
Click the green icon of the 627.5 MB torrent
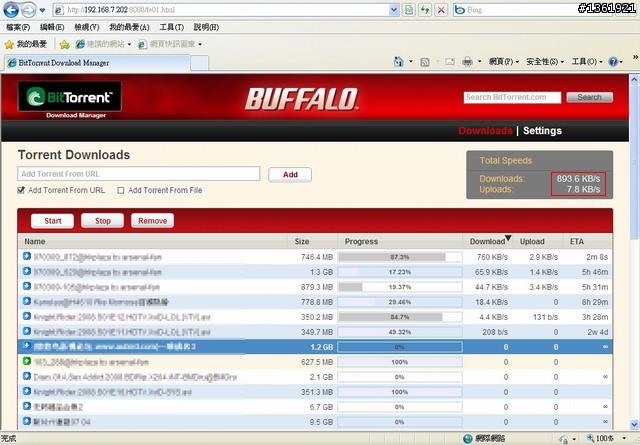(x=27, y=361)
